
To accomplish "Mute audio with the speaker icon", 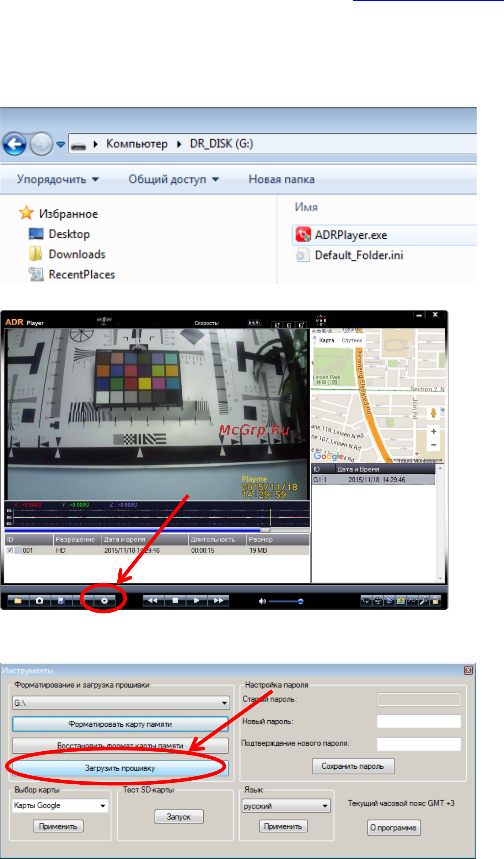I will click(262, 601).
